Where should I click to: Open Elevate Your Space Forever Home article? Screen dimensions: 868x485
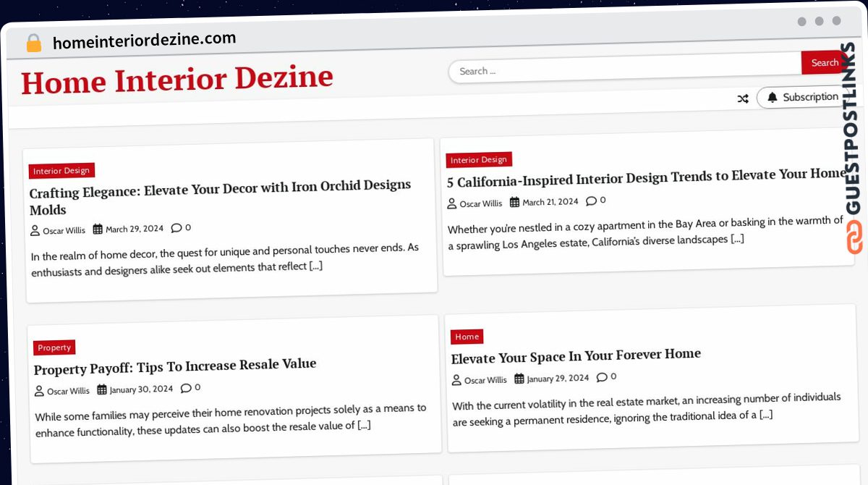pyautogui.click(x=576, y=355)
